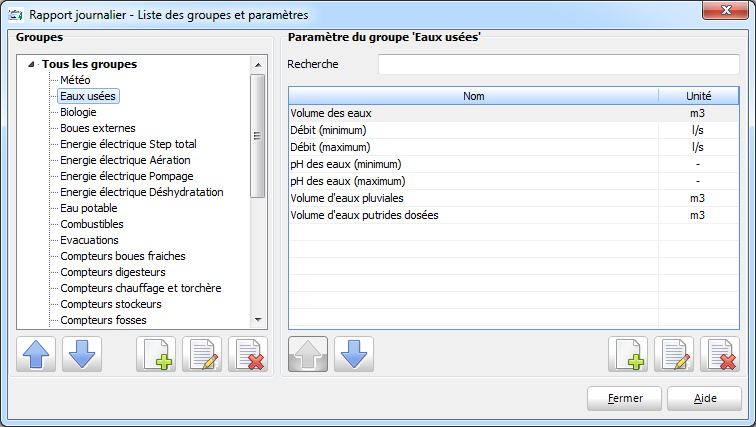Delete the selected group red X icon

[x=248, y=354]
